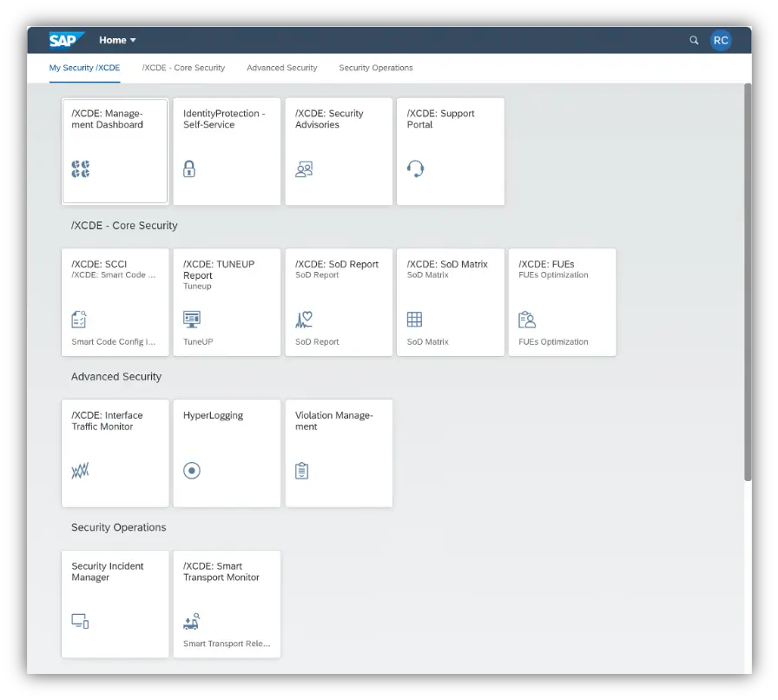Open the Home dropdown menu
This screenshot has height=700, width=778.
[117, 40]
